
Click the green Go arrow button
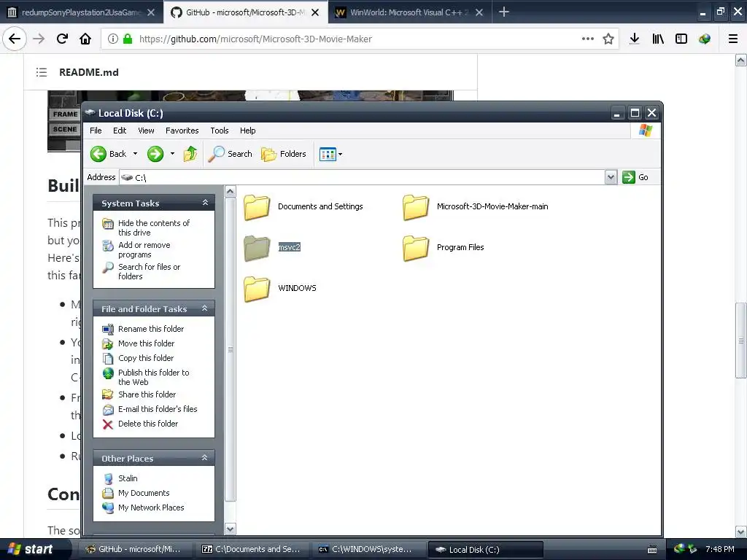[629, 177]
